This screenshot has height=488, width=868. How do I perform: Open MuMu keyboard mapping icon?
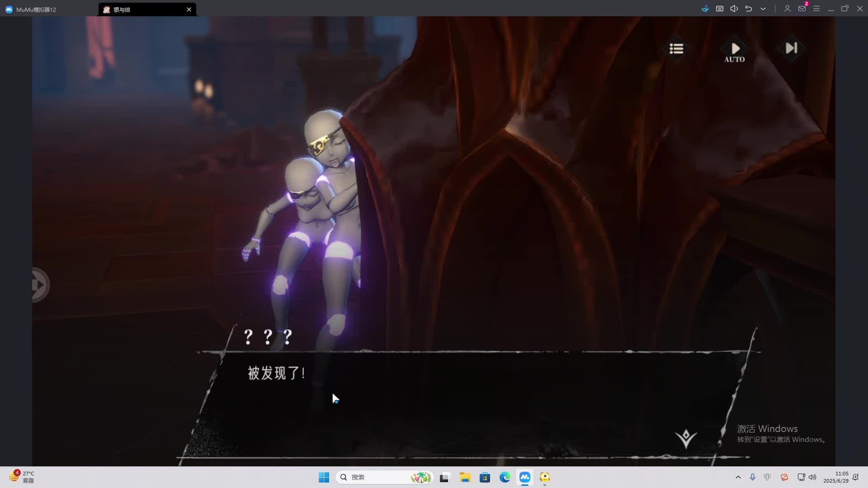click(720, 9)
